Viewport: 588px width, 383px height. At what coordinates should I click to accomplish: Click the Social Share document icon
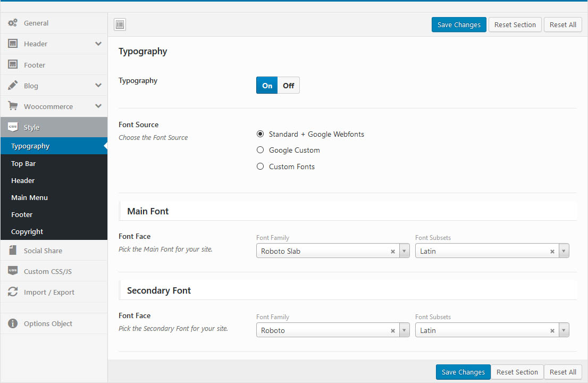pyautogui.click(x=13, y=250)
